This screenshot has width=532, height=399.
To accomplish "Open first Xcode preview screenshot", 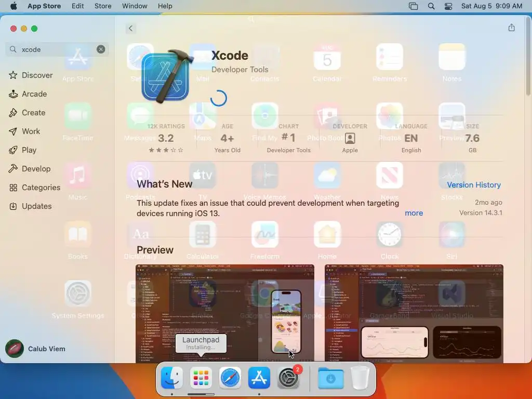I will pos(225,314).
